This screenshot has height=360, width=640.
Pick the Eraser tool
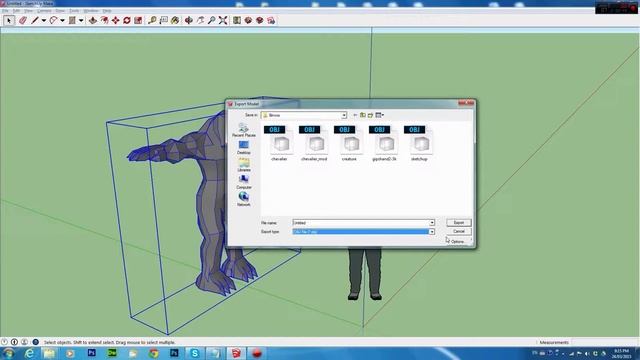[23, 20]
